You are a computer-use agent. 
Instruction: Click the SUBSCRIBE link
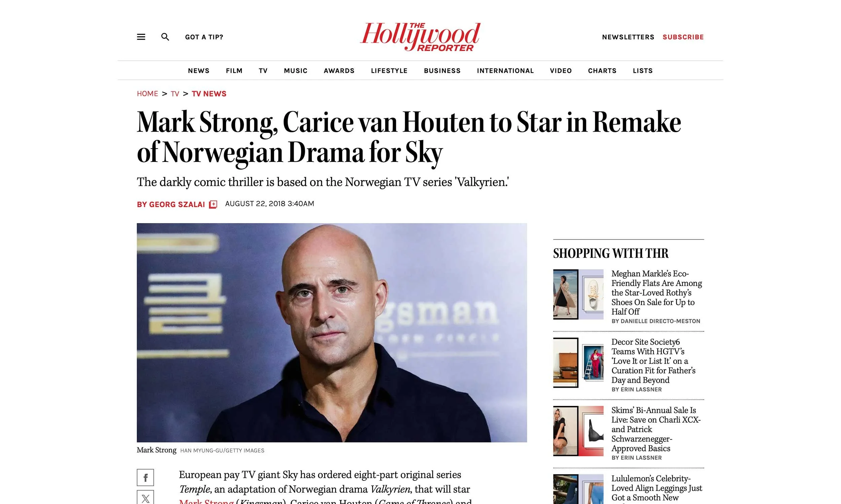683,37
